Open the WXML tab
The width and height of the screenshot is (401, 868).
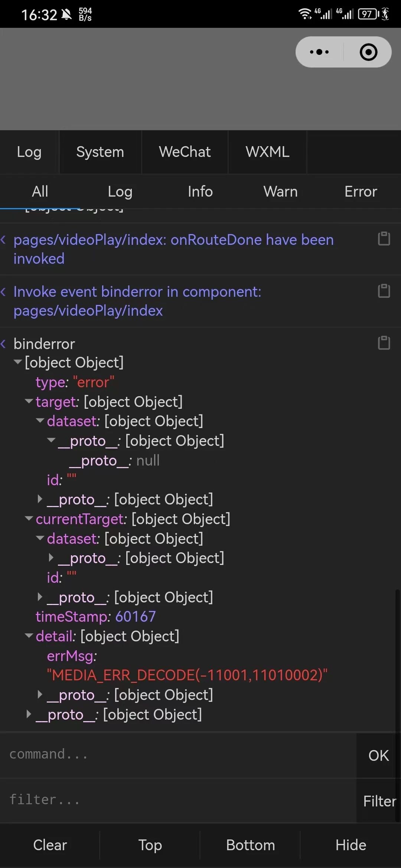pyautogui.click(x=267, y=152)
